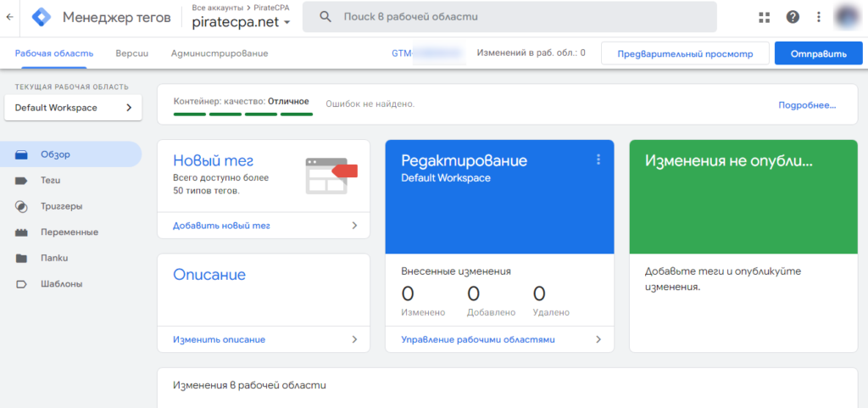Open the three-dot menu in the header
Image resolution: width=868 pixels, height=408 pixels.
pos(819,17)
